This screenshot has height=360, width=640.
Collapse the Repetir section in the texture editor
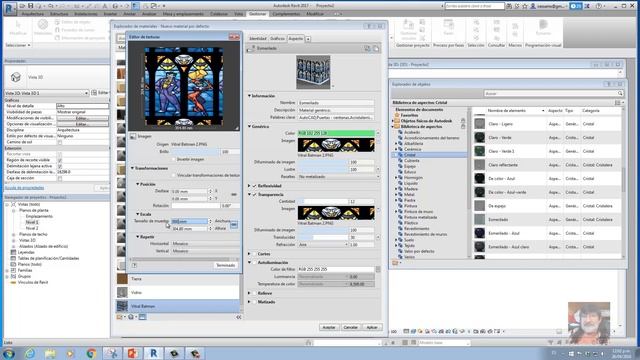(138, 237)
